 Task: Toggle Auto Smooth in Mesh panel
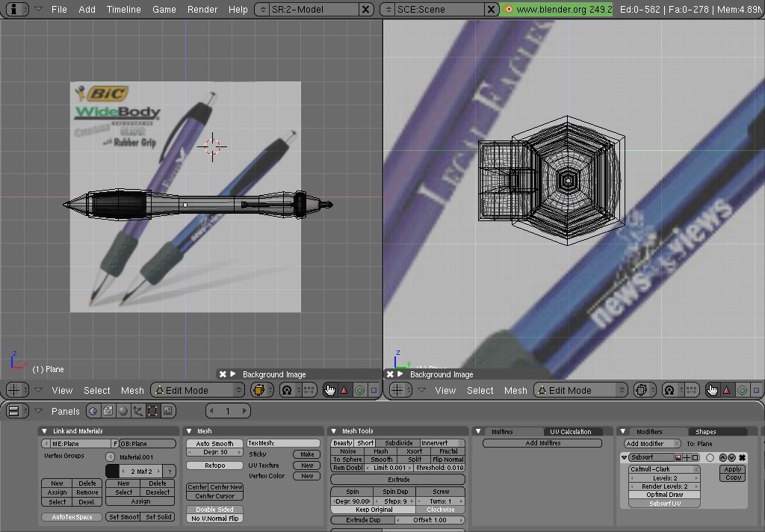[x=214, y=443]
